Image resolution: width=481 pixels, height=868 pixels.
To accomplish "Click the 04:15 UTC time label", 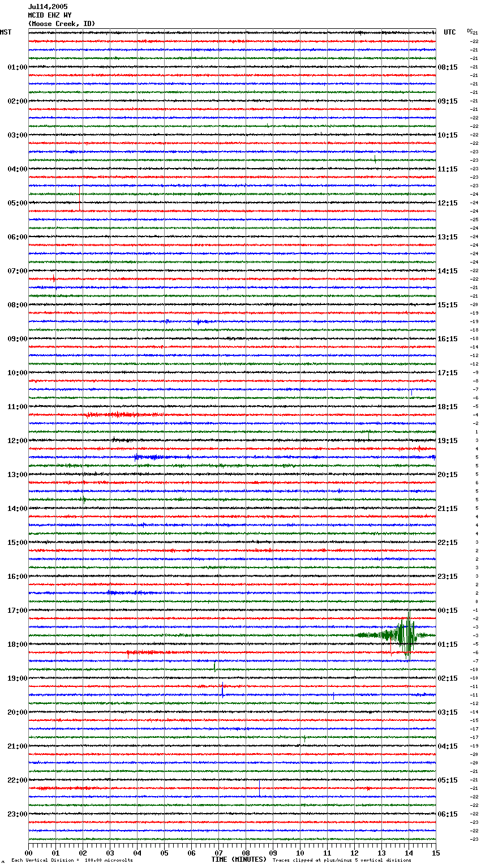I will 448,746.
